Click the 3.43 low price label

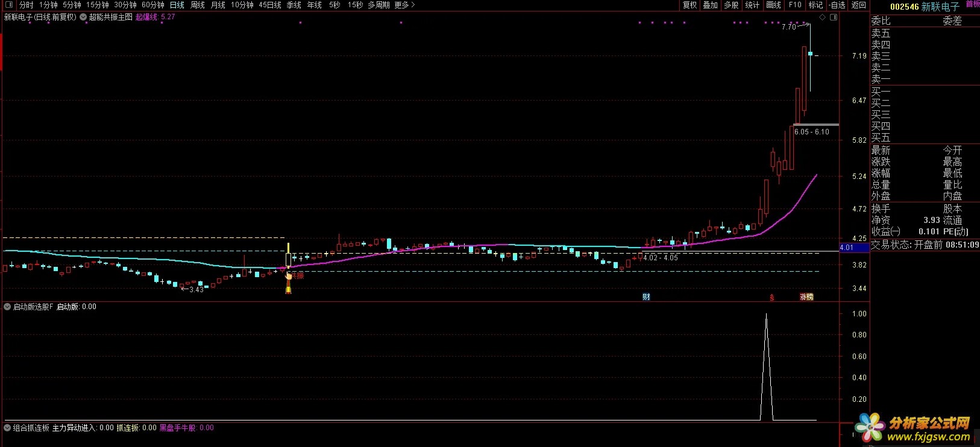pyautogui.click(x=196, y=290)
